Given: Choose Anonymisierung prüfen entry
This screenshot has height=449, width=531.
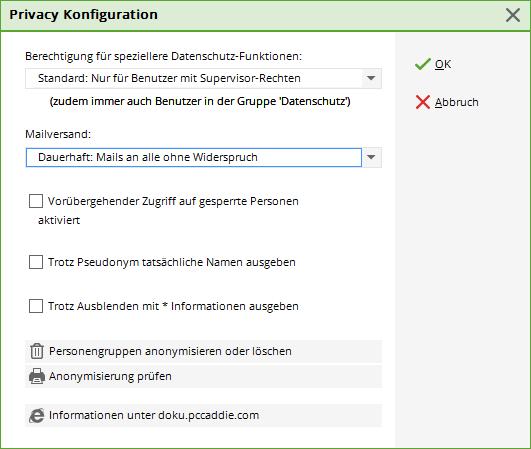Looking at the screenshot, I should tap(203, 376).
